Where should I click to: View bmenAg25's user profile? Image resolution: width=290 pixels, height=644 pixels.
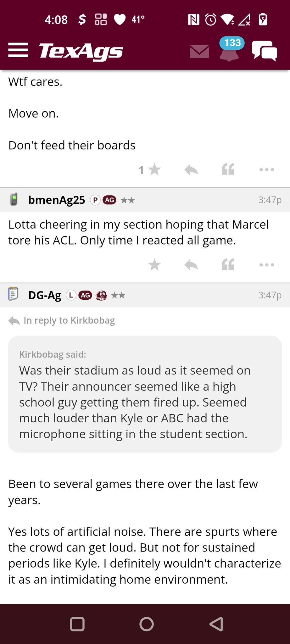pos(57,200)
